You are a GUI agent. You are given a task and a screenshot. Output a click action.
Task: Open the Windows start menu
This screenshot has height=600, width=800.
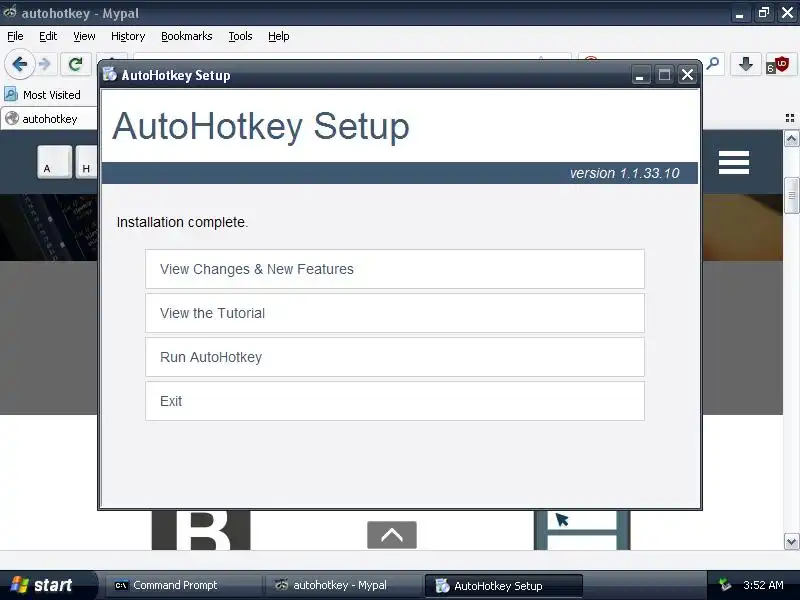click(46, 585)
